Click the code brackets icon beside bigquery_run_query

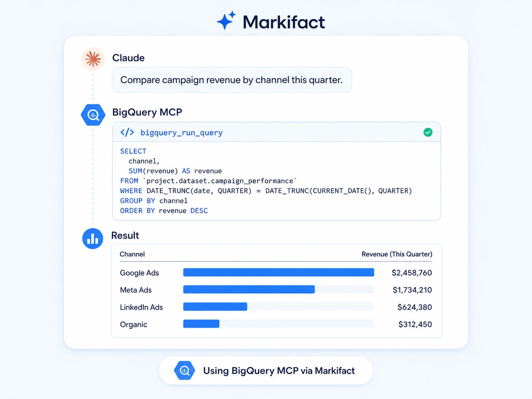click(x=127, y=133)
